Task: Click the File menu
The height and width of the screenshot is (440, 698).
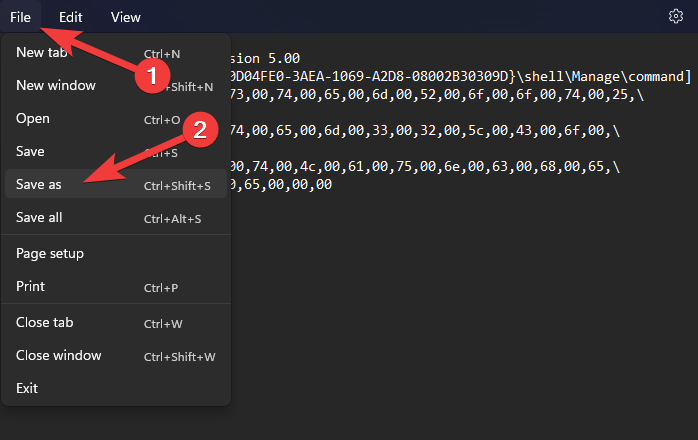Action: [21, 17]
